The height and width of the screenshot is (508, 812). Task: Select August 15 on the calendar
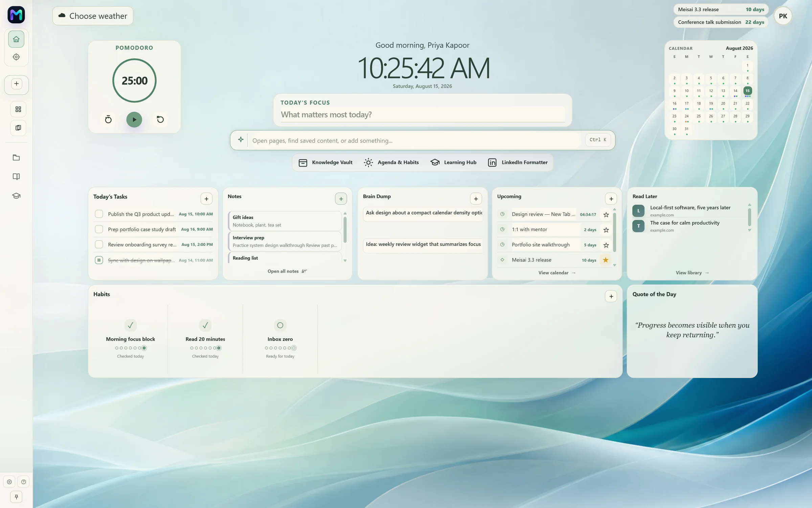coord(747,91)
